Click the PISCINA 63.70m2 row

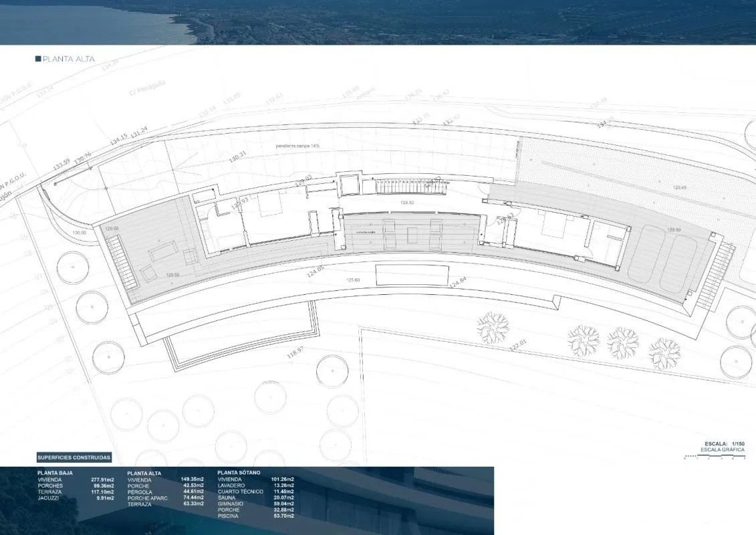[x=255, y=516]
